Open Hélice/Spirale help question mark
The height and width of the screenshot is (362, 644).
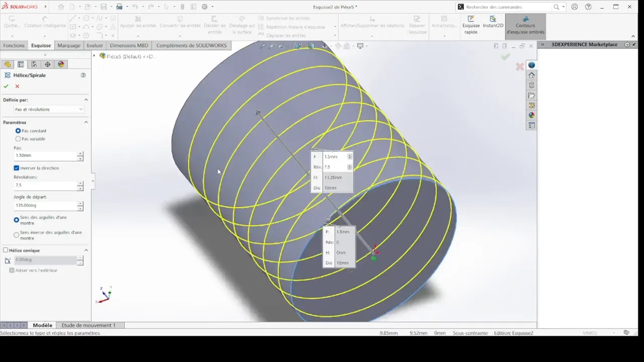point(83,75)
